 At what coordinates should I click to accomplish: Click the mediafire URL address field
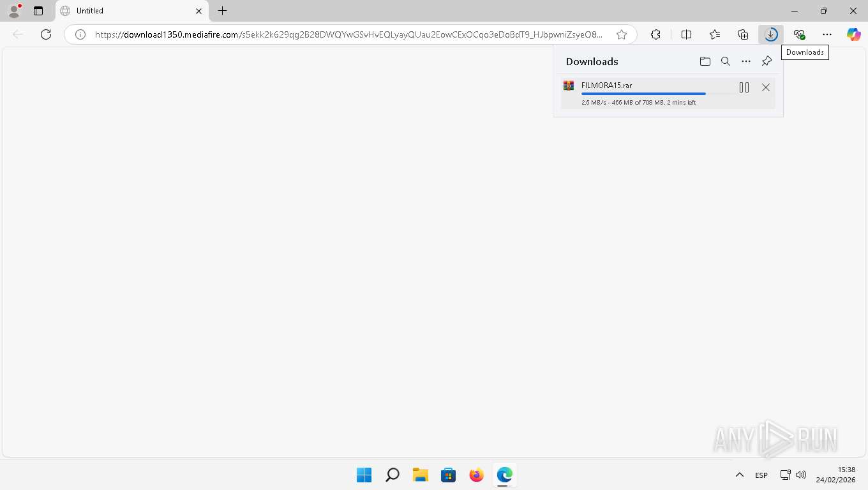coord(348,34)
